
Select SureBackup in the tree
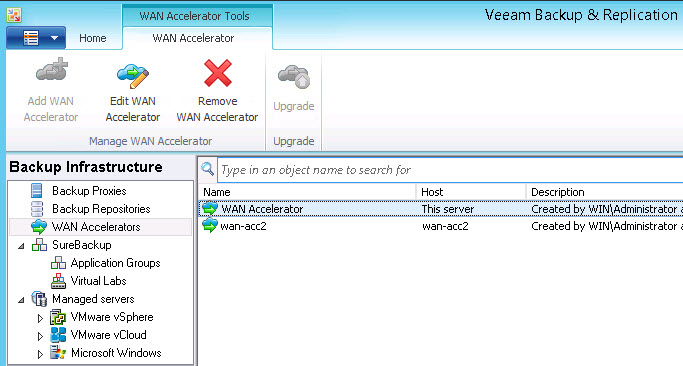click(82, 245)
